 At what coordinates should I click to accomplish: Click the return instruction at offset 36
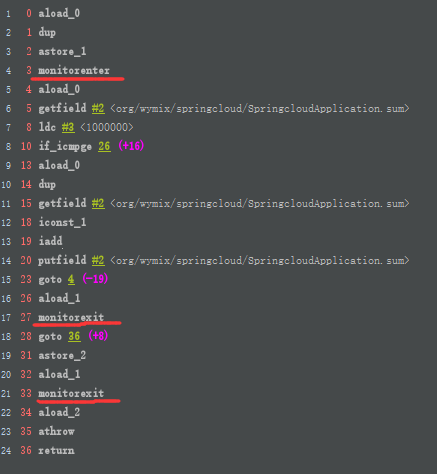point(56,450)
